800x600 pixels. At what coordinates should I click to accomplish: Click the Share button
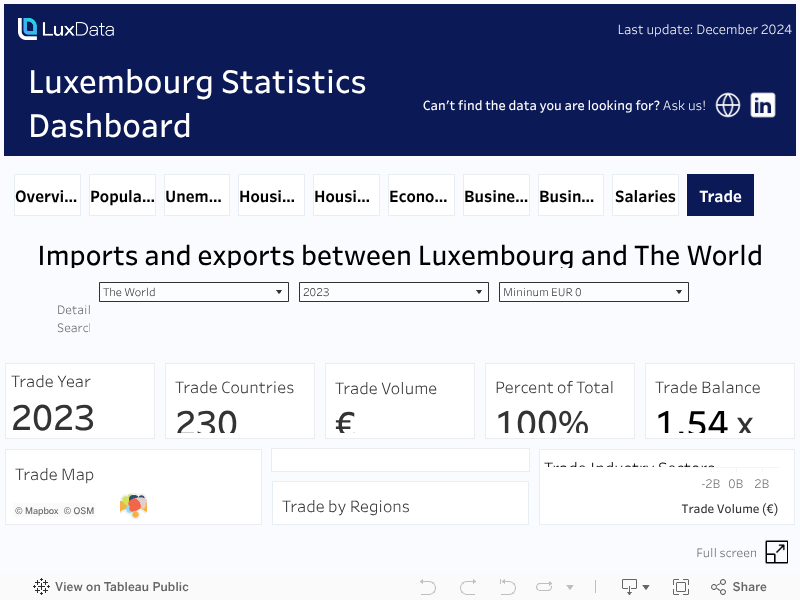point(739,587)
